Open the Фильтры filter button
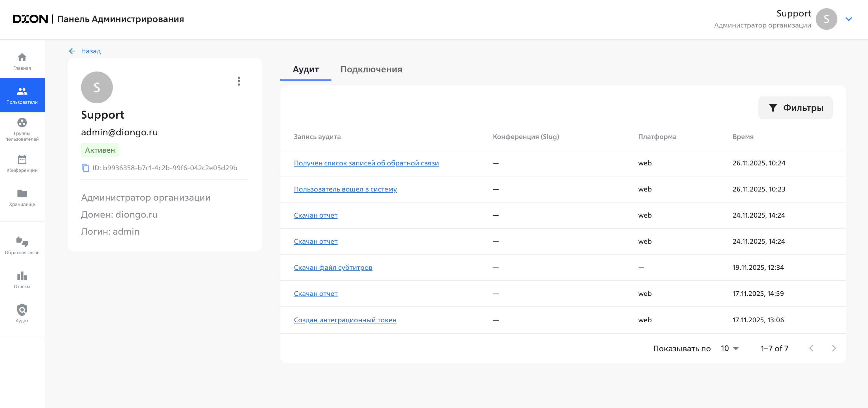868x408 pixels. (x=795, y=108)
